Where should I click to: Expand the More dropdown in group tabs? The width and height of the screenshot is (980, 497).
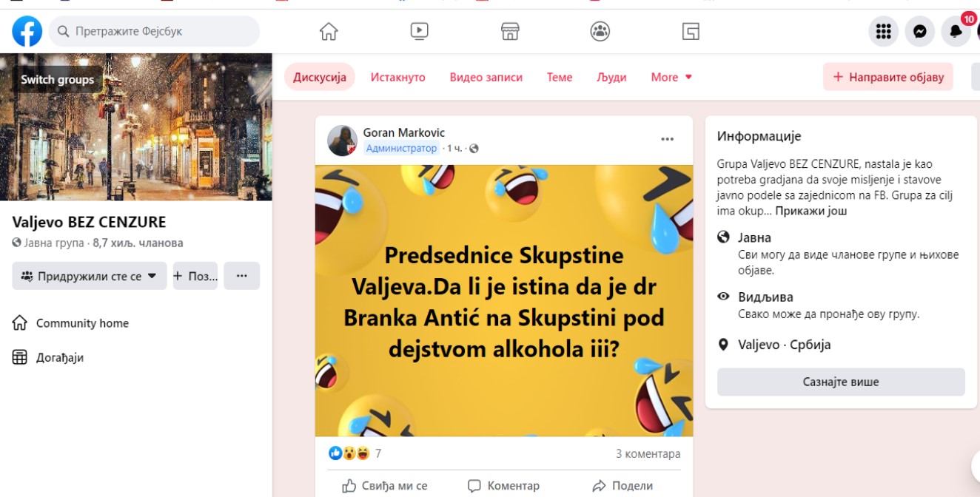tap(671, 77)
